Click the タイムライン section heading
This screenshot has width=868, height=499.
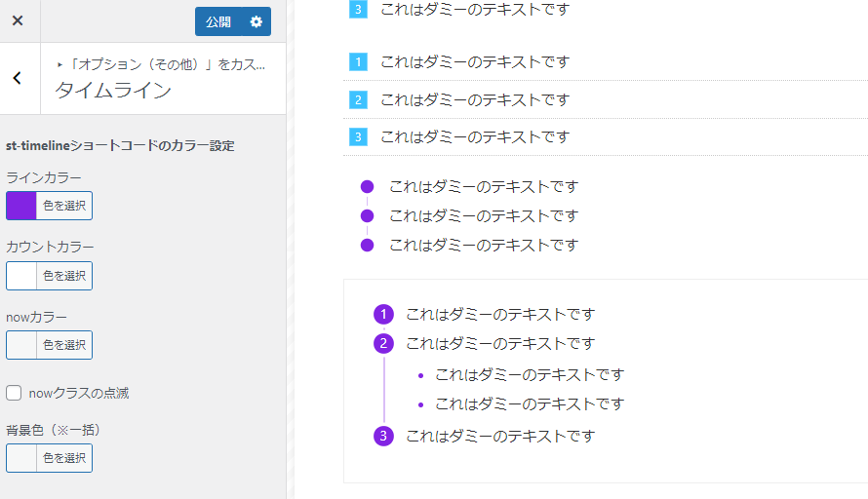pyautogui.click(x=113, y=91)
